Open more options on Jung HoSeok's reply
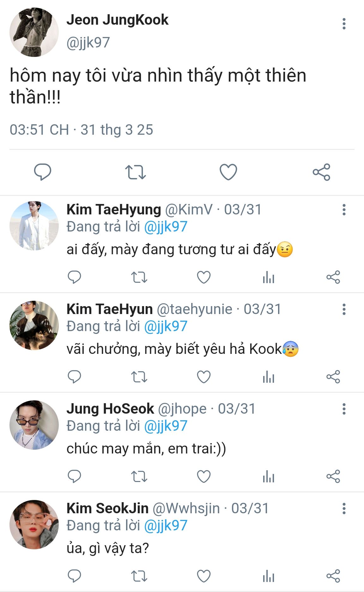Screen dimensions: 364x592 tap(344, 409)
